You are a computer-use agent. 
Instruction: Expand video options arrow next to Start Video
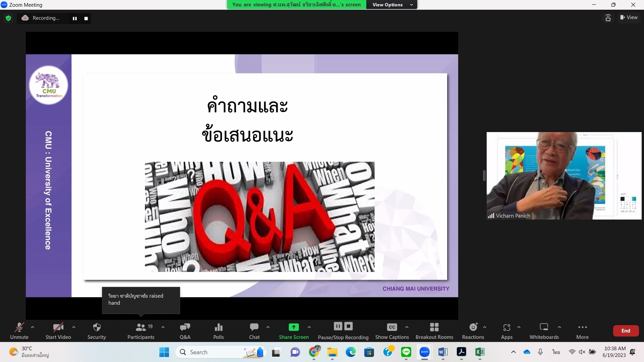click(74, 327)
